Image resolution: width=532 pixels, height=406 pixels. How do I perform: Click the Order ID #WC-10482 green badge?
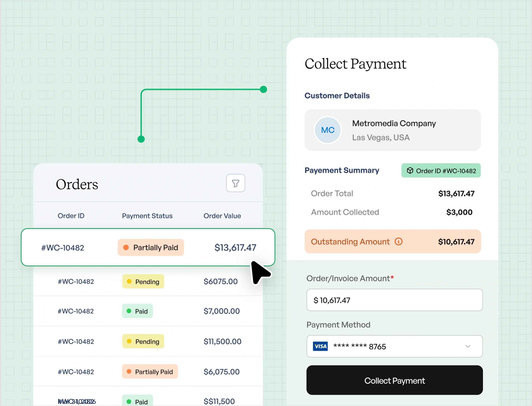[x=441, y=171]
